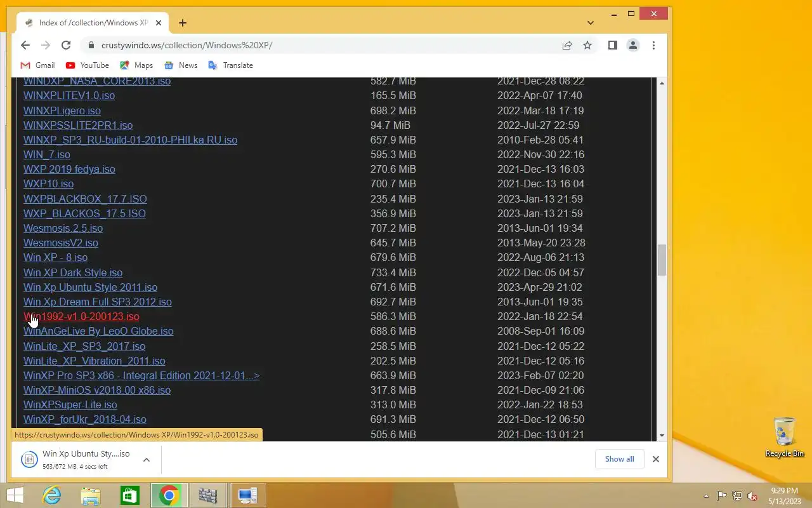This screenshot has width=812, height=508.
Task: Download WinLite_XP_SP3_2017.iso
Action: coord(84,346)
